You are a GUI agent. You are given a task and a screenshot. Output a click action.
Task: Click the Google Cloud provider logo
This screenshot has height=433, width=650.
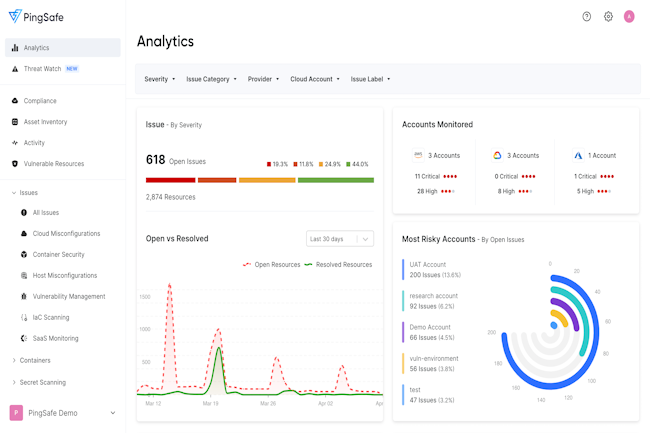tap(497, 155)
